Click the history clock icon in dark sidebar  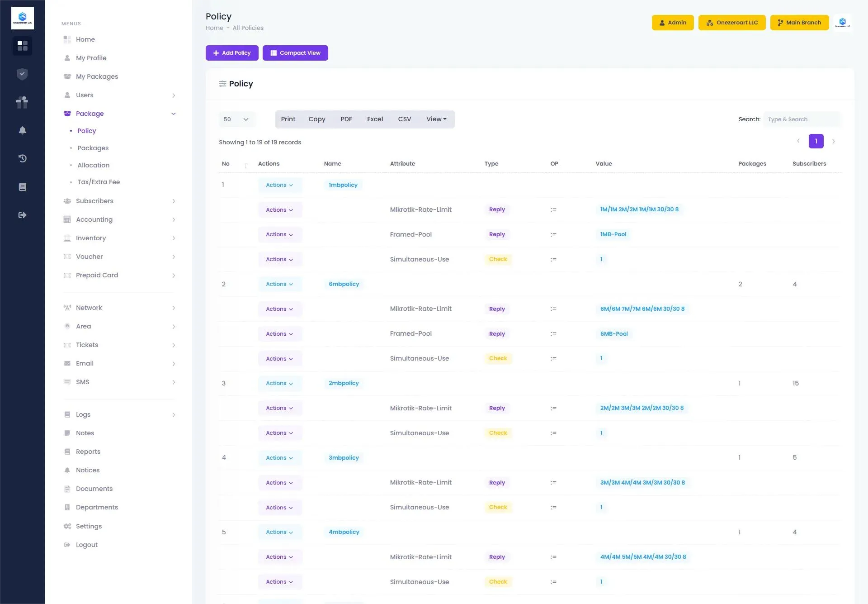click(x=22, y=158)
